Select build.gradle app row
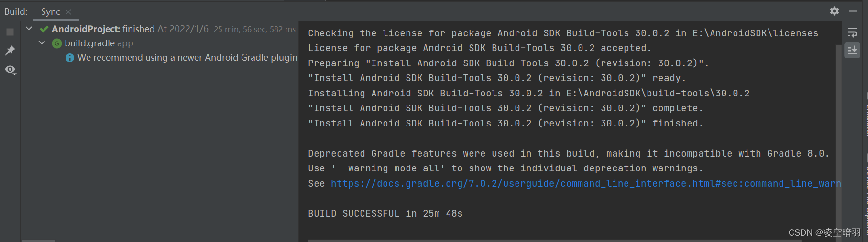The width and height of the screenshot is (868, 242). pos(160,43)
